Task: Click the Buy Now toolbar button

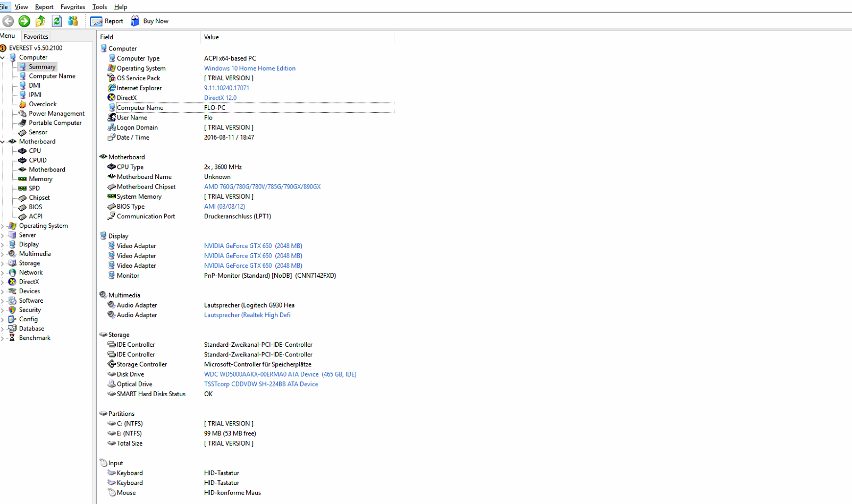Action: pyautogui.click(x=149, y=21)
